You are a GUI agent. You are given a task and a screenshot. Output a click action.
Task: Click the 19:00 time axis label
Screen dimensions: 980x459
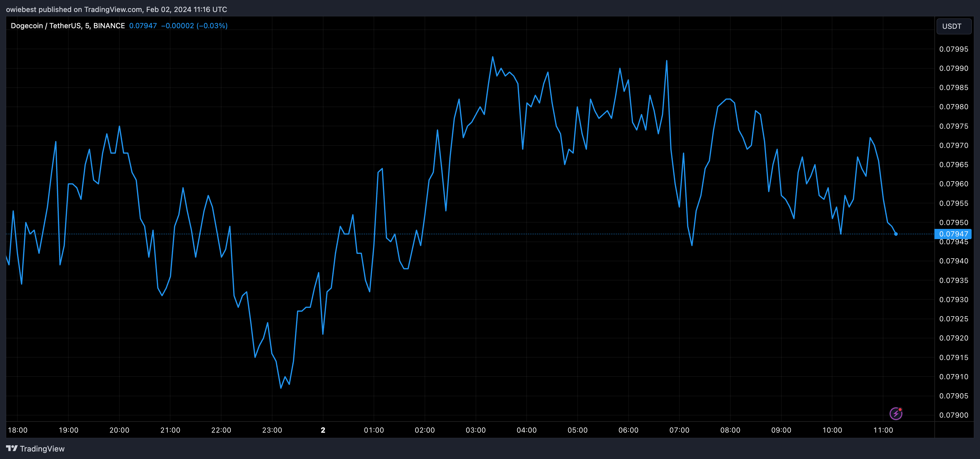tap(68, 430)
